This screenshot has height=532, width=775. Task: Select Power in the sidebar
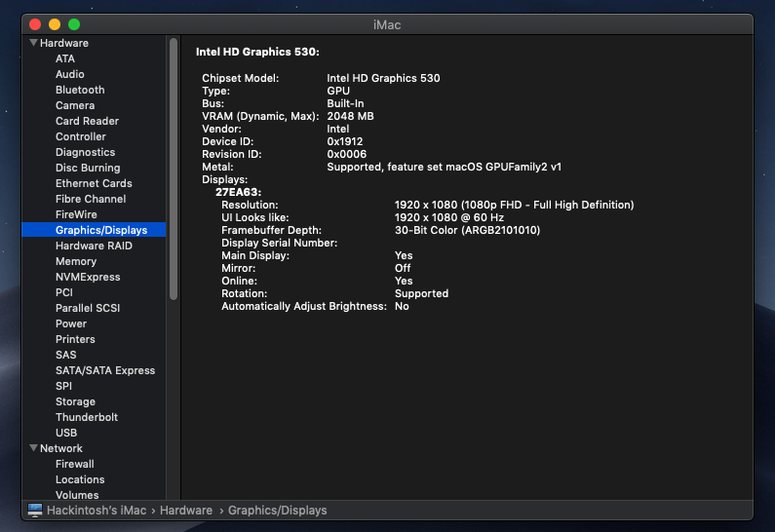pyautogui.click(x=71, y=323)
